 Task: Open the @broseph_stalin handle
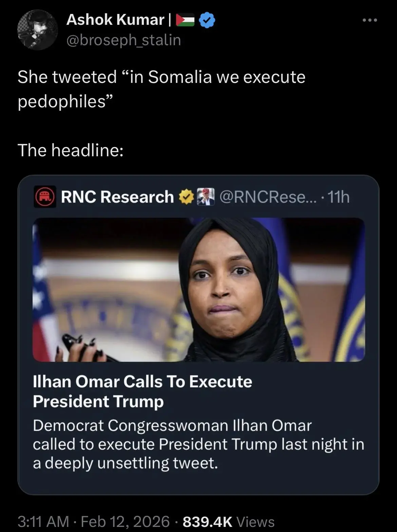point(124,40)
